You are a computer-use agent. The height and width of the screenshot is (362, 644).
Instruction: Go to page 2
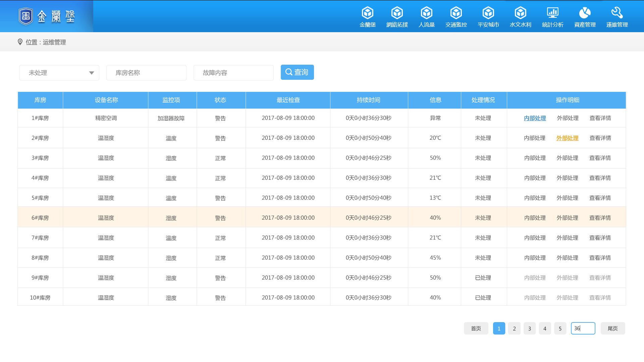click(514, 328)
